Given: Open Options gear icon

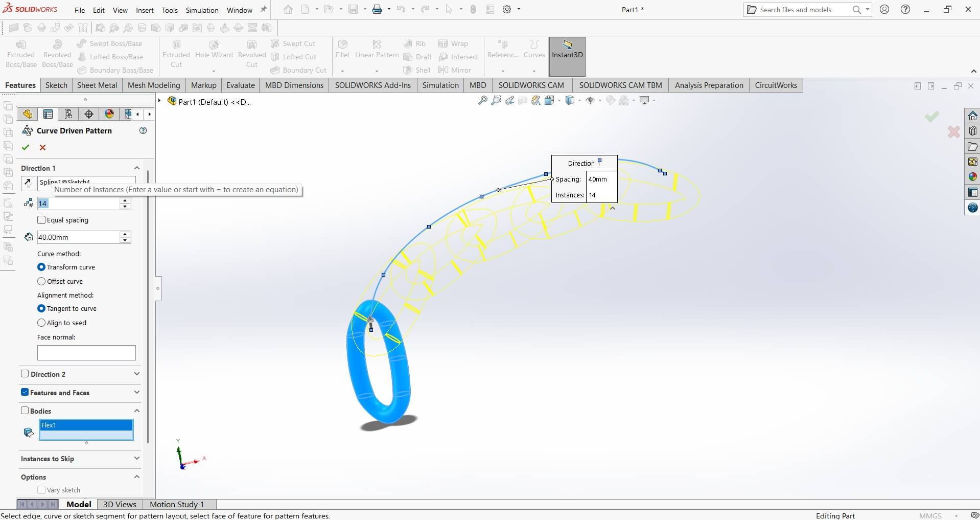Looking at the screenshot, I should pos(507,9).
